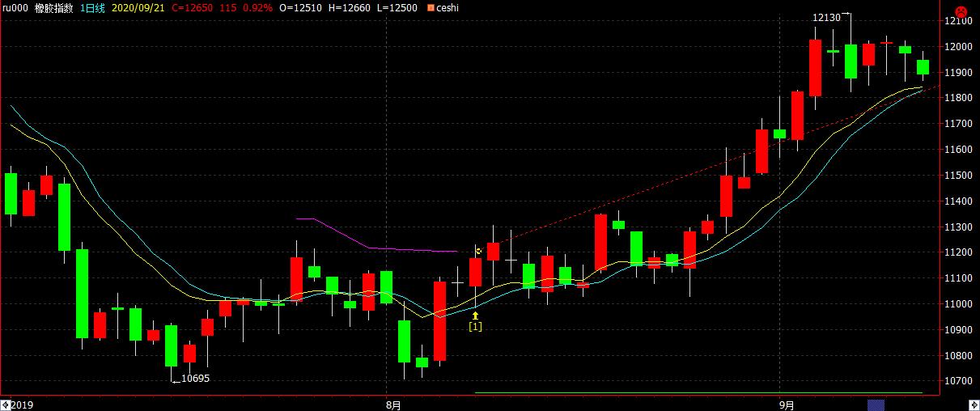Click the blue highlighted block on time axis

click(877, 404)
